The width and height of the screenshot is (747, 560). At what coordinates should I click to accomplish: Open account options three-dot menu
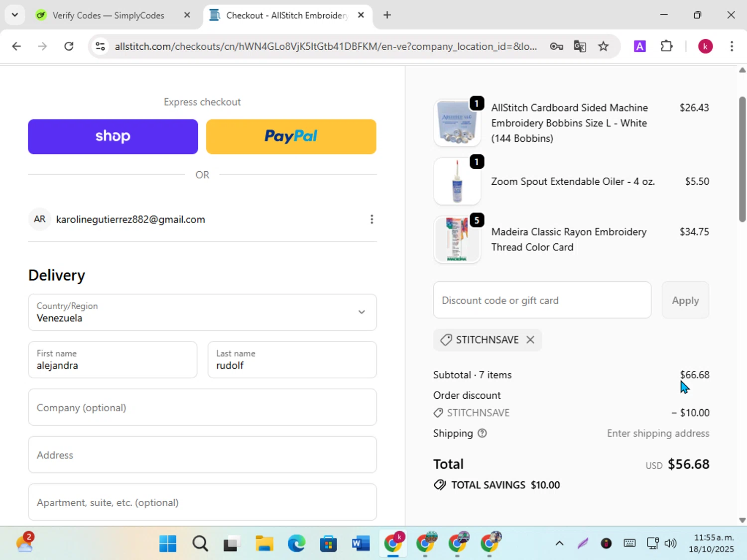(372, 220)
